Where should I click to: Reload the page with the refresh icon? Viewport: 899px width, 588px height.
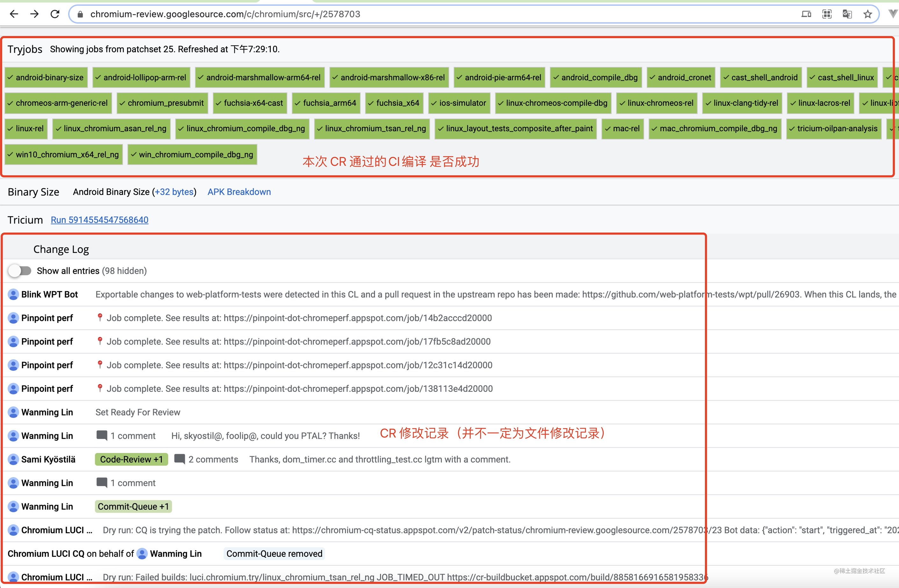coord(55,14)
